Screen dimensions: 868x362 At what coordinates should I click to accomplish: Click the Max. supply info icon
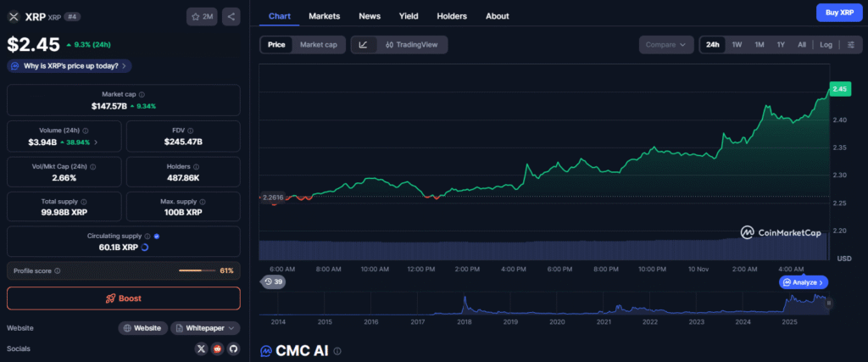202,202
